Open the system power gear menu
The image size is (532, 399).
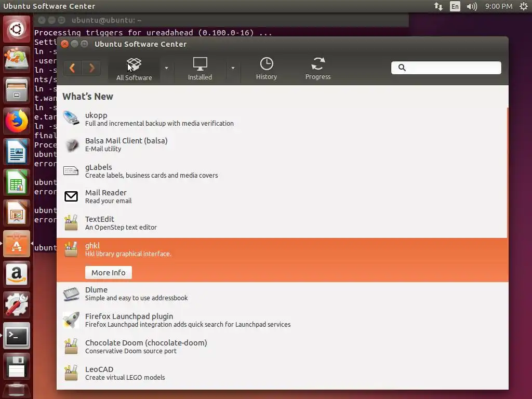point(524,6)
